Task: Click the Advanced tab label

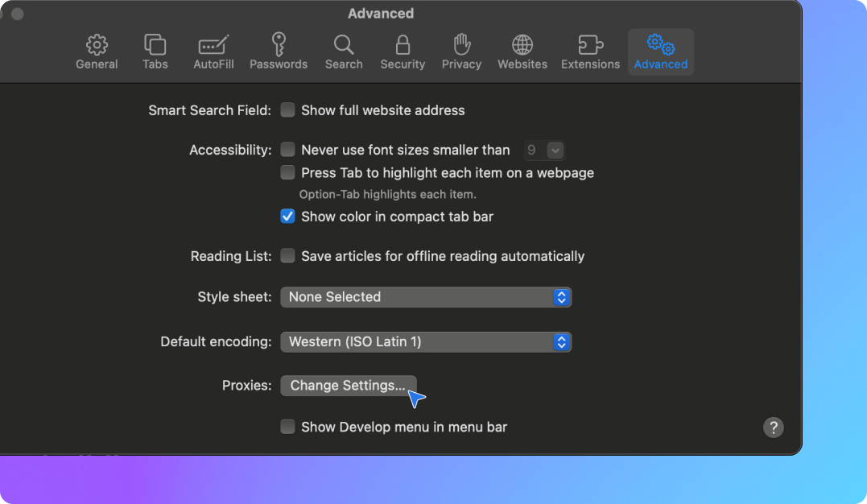Action: click(661, 64)
